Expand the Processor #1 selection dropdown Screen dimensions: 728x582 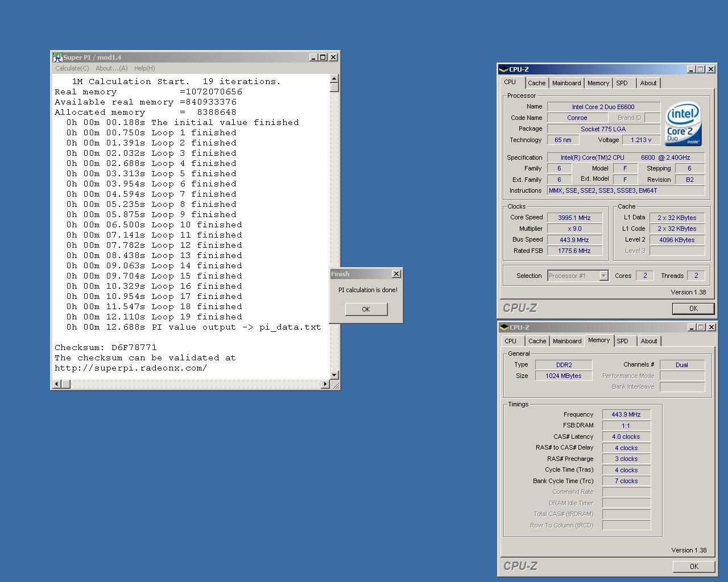[603, 276]
